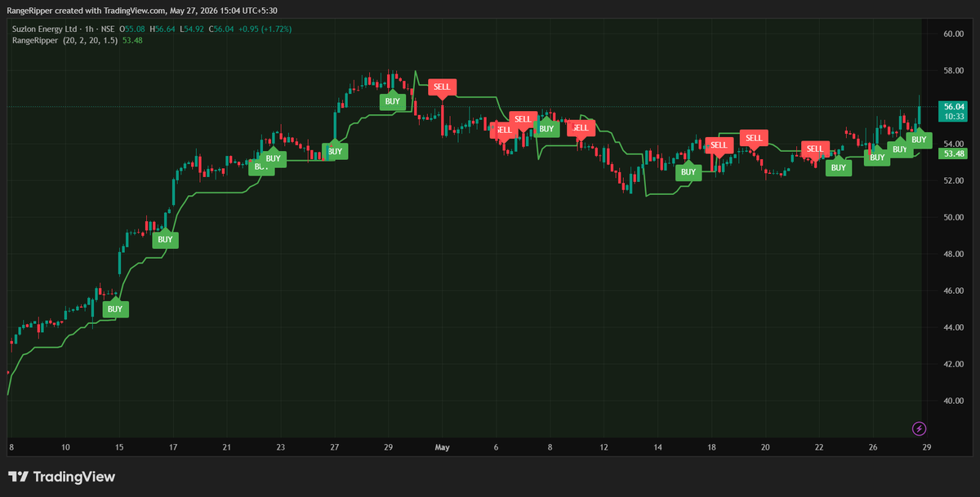Click the 42.00 price axis label

coord(954,364)
